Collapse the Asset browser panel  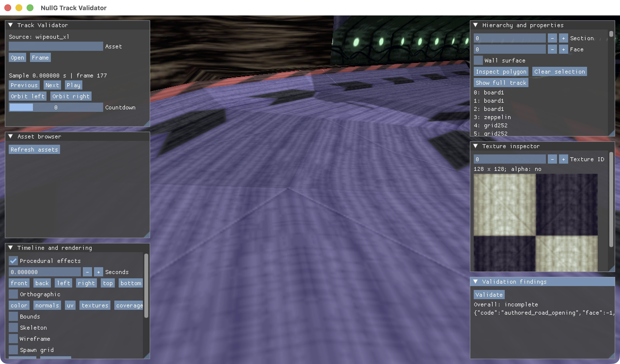pos(11,136)
